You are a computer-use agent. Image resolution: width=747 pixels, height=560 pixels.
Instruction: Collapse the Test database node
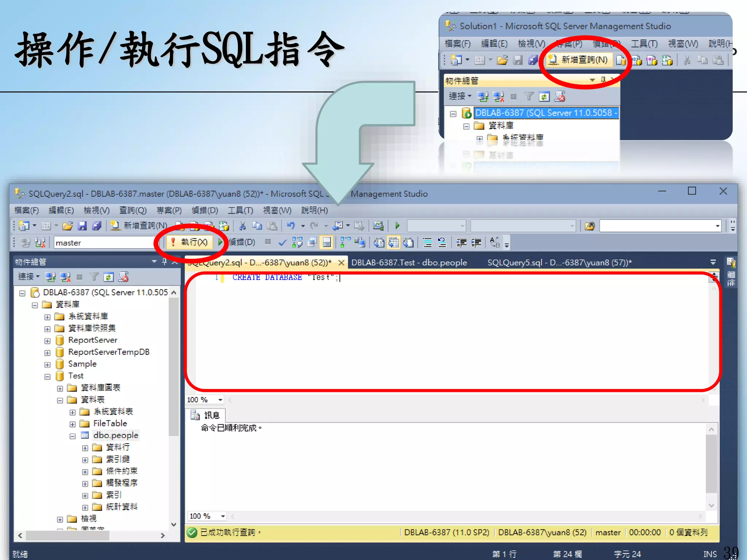tap(47, 376)
